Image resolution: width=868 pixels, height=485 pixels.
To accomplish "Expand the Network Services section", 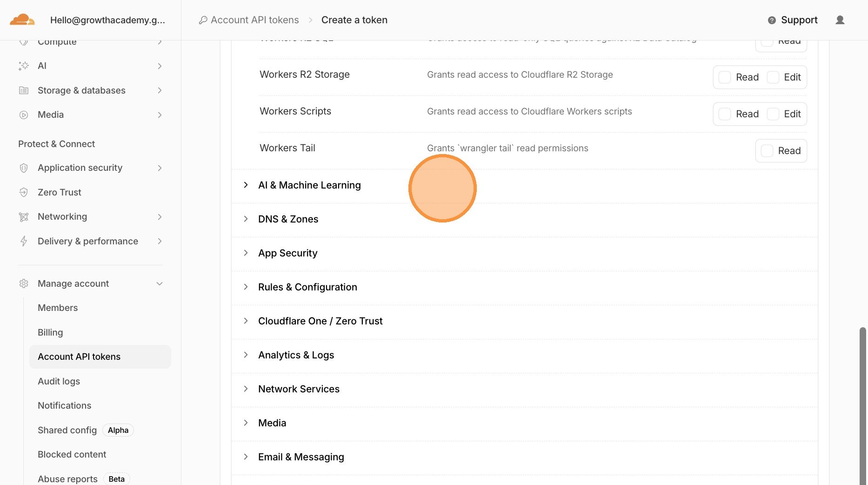I will click(524, 389).
